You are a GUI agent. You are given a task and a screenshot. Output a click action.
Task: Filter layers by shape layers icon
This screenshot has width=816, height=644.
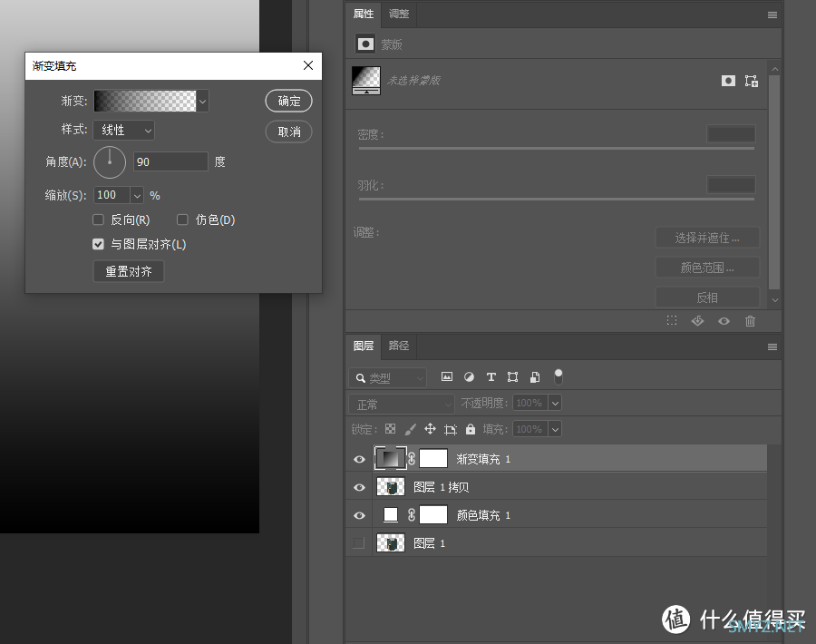point(512,377)
